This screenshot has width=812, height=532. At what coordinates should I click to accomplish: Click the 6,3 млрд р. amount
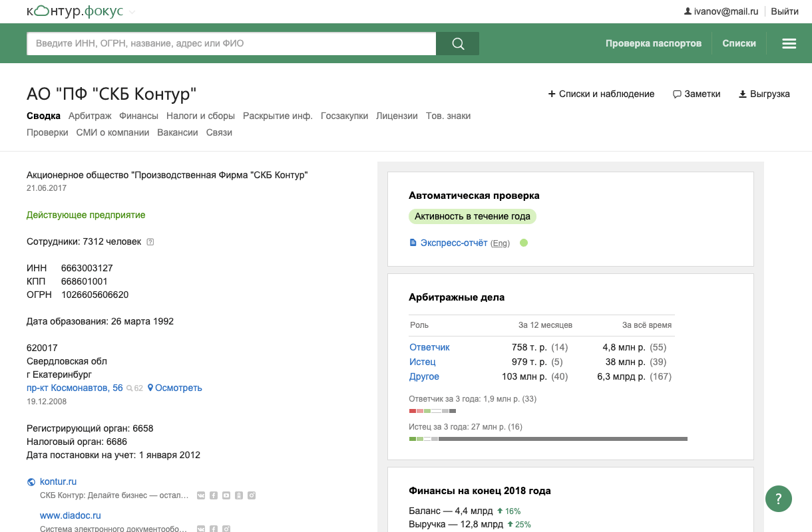[622, 376]
